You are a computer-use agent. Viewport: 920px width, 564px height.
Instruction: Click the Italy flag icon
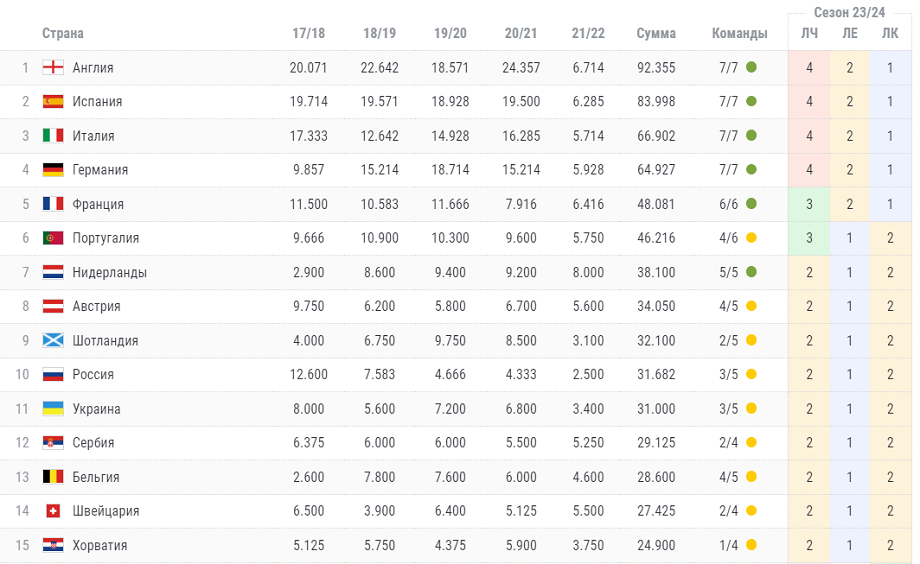tap(53, 136)
